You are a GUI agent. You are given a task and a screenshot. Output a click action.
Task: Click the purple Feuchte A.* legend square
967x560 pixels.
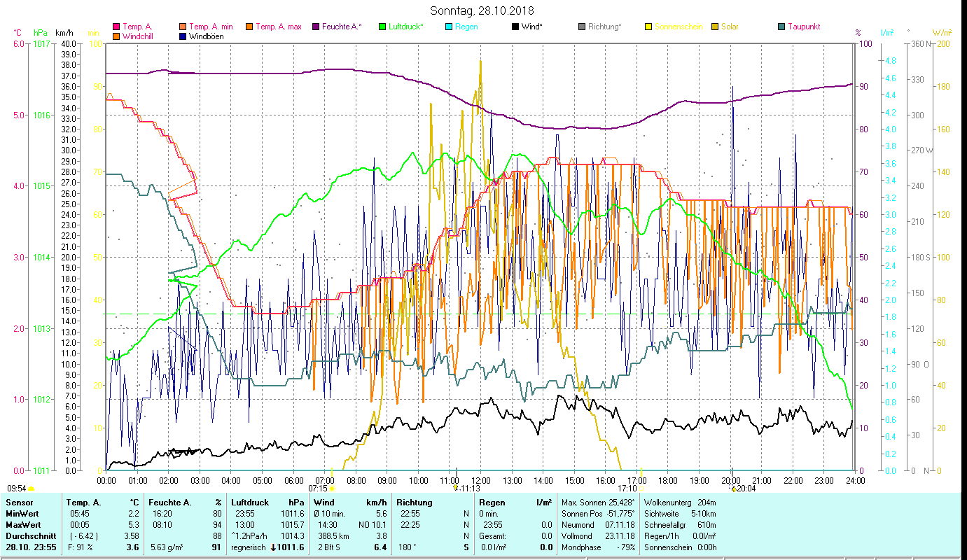click(x=315, y=27)
